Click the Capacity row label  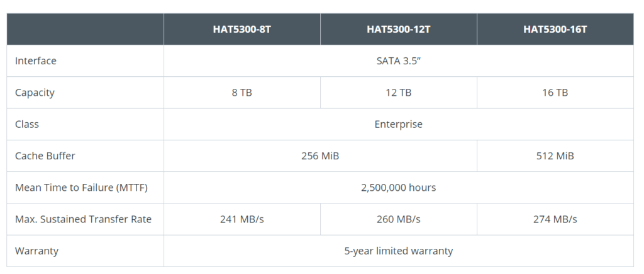tap(35, 93)
